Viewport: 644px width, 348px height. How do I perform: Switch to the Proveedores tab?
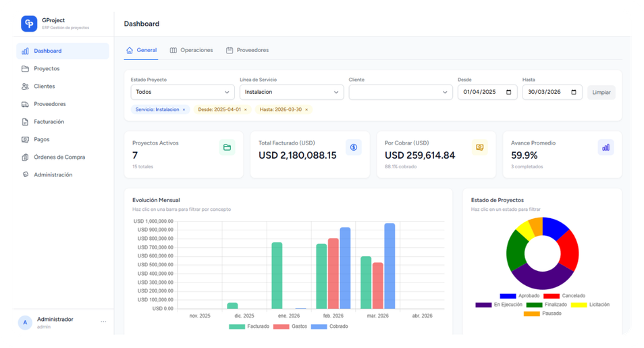[x=247, y=50]
